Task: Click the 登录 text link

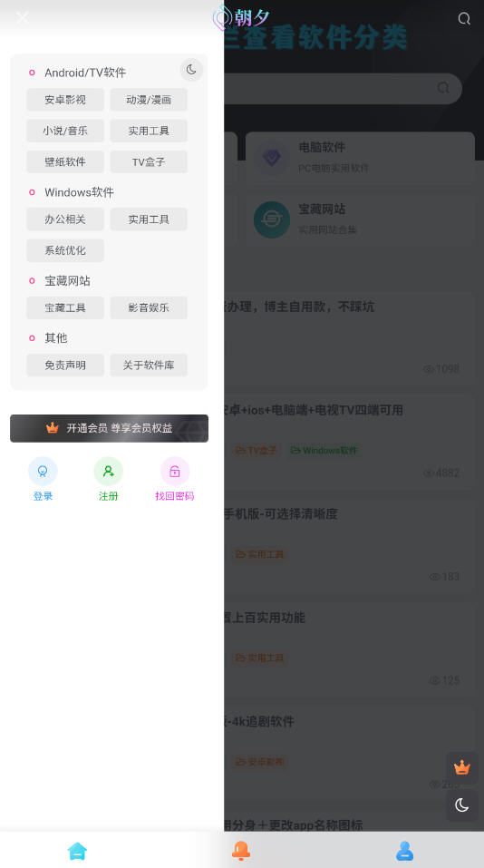Action: pos(43,496)
